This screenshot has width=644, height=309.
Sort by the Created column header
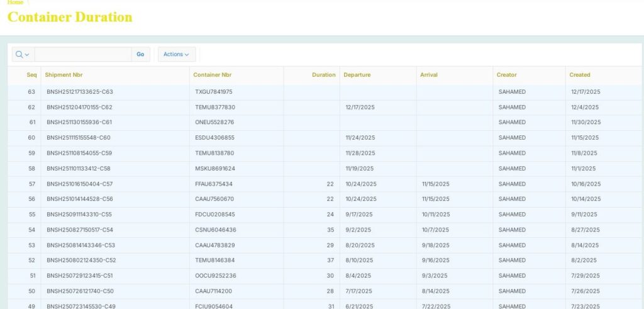click(x=579, y=75)
